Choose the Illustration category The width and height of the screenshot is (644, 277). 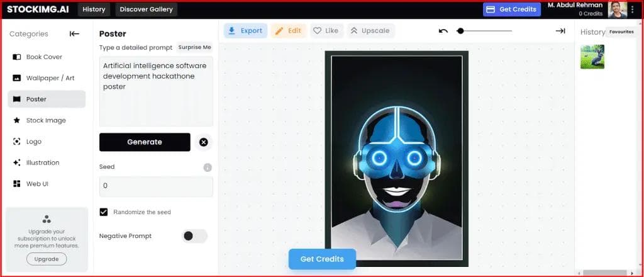42,162
